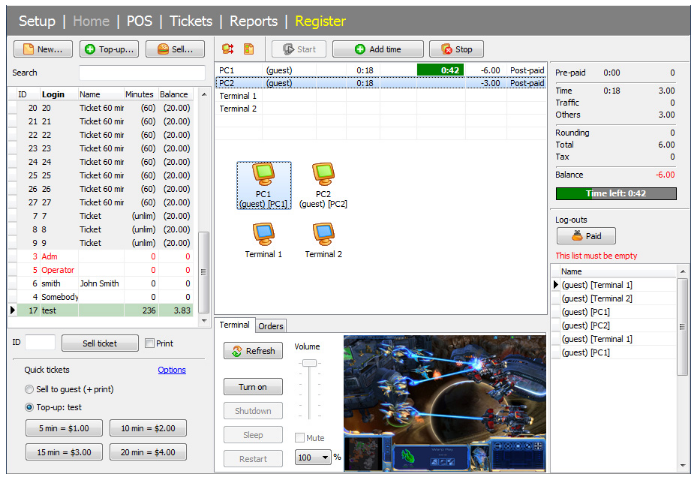Switch to the Orders tab

pyautogui.click(x=271, y=325)
